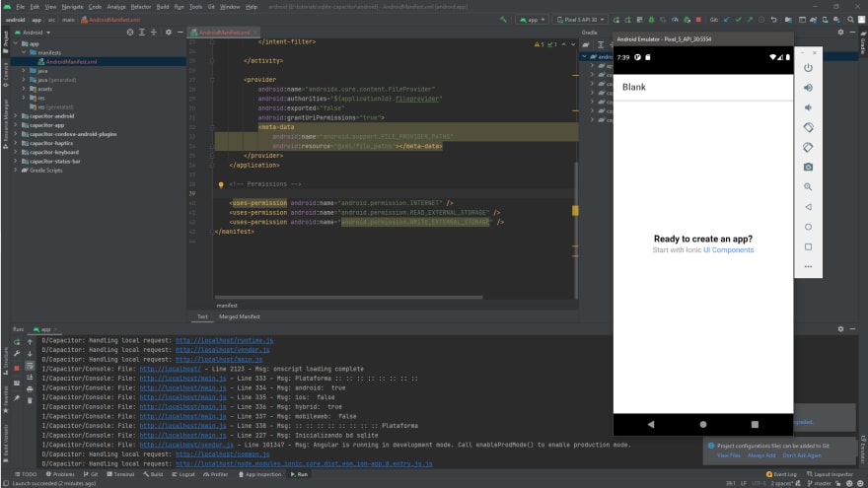Image resolution: width=868 pixels, height=488 pixels.
Task: Open the Problems tool window tab
Action: tap(60, 474)
